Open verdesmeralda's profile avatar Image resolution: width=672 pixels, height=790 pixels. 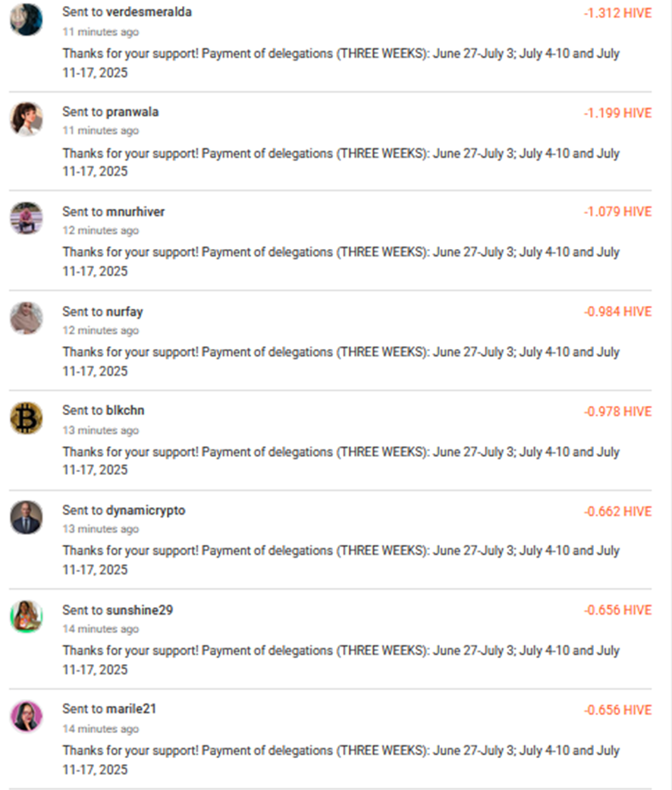pyautogui.click(x=27, y=20)
